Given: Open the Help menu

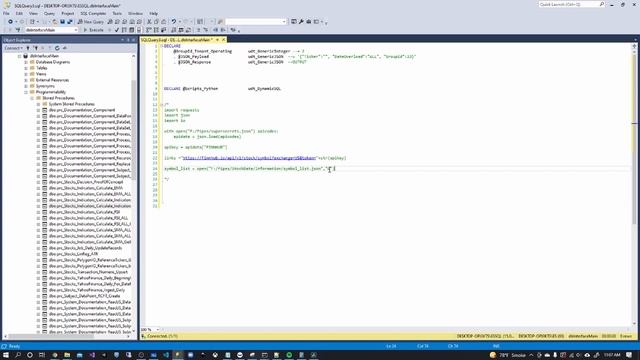Looking at the screenshot, I should 153,13.
